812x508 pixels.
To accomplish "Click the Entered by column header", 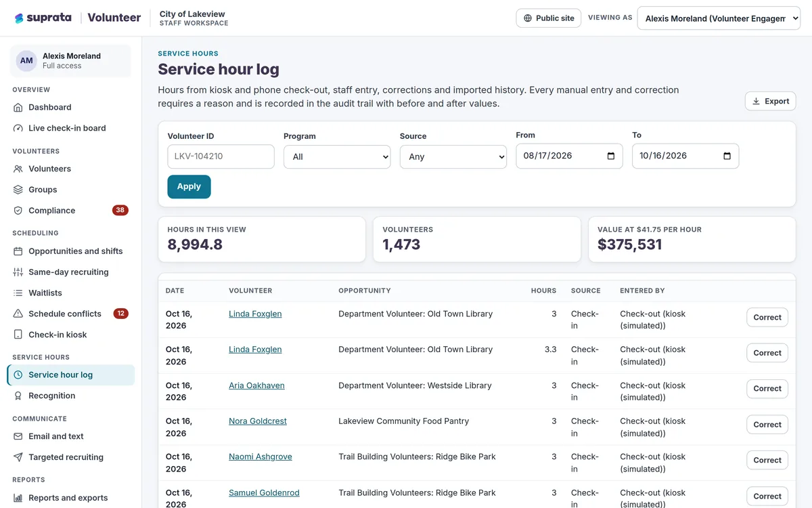I will [x=642, y=291].
